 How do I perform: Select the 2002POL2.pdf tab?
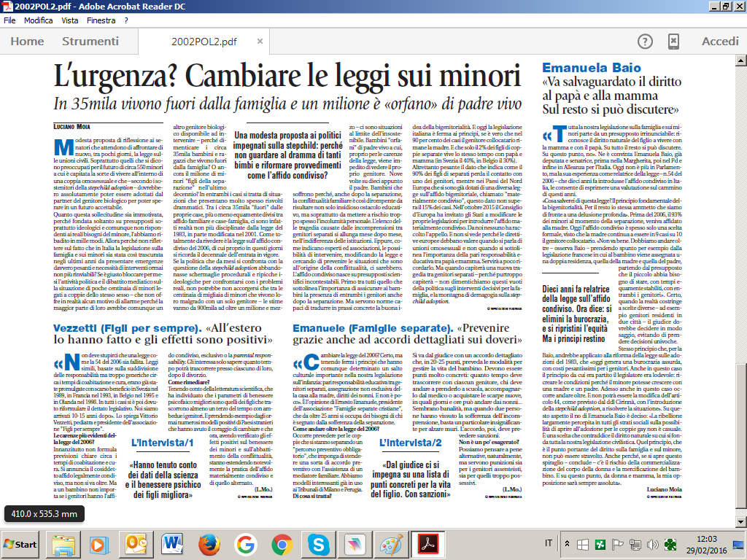pos(204,42)
